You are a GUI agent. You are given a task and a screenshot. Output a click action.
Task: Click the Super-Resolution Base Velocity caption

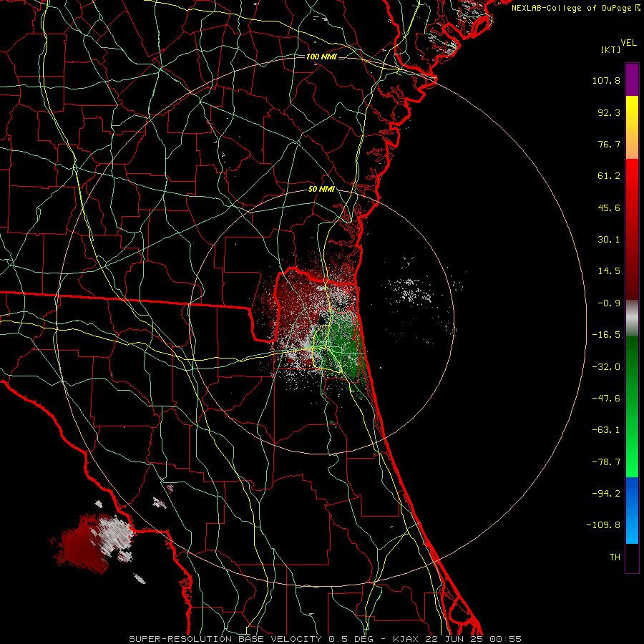(x=326, y=639)
